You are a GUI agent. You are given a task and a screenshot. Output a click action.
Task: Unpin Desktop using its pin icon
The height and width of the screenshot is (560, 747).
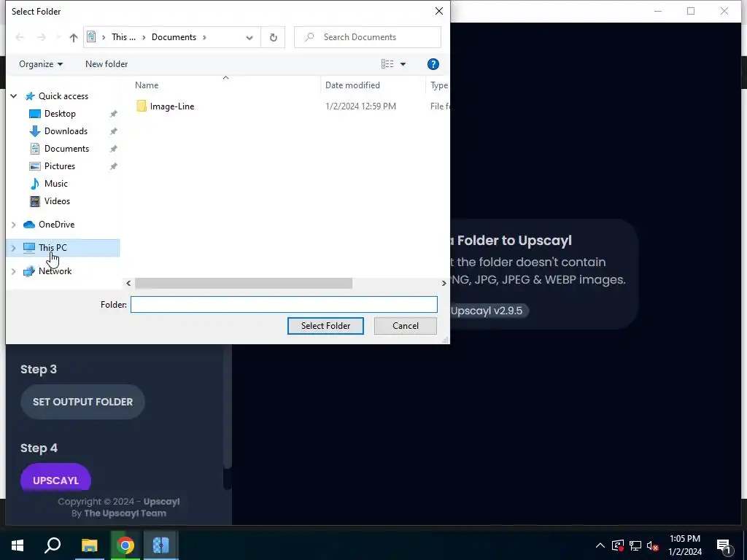click(x=113, y=114)
